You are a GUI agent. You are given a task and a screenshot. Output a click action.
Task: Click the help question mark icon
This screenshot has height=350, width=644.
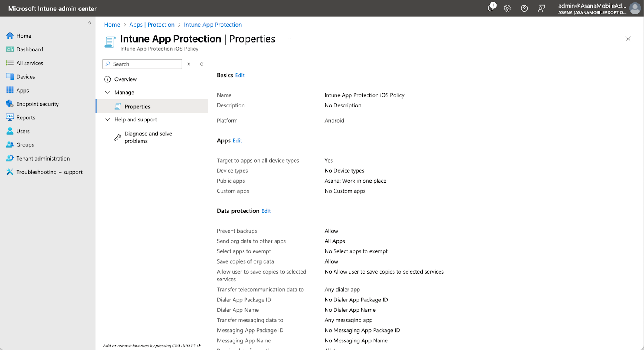pos(524,8)
